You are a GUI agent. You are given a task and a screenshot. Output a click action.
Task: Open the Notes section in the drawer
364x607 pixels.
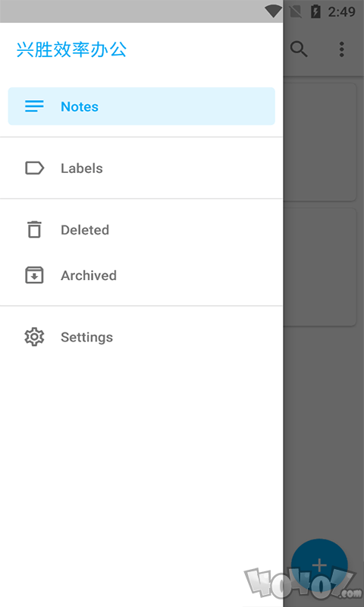pos(141,106)
